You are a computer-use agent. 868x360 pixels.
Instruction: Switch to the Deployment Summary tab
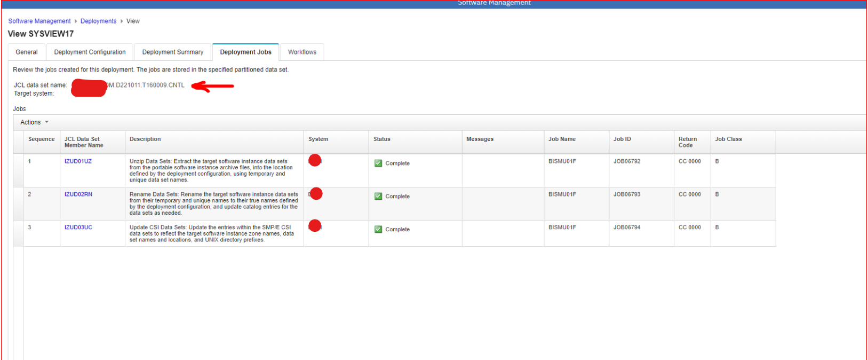tap(172, 52)
